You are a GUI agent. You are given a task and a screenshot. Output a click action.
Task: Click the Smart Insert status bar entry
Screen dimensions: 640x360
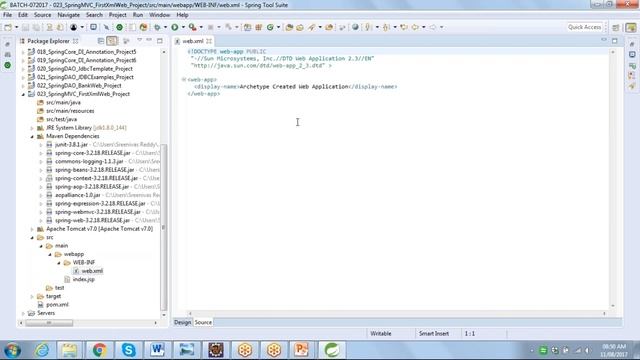pyautogui.click(x=433, y=334)
